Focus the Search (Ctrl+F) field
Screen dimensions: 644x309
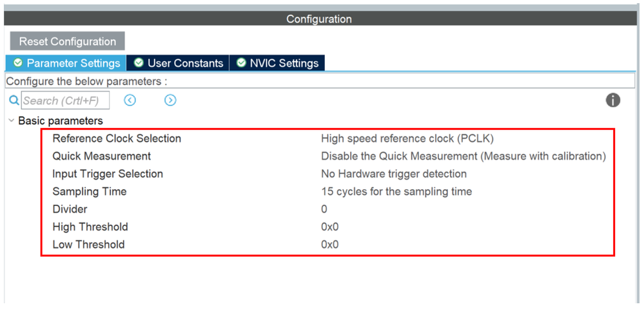click(65, 100)
